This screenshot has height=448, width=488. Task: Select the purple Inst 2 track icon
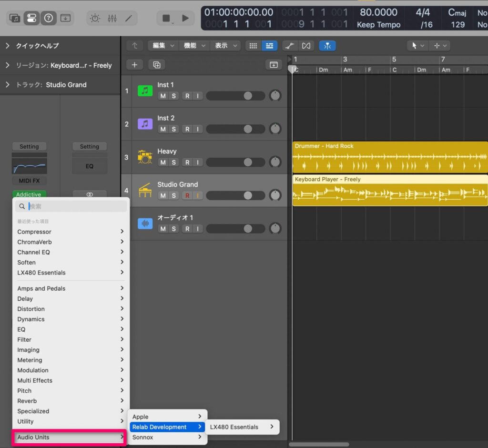[x=145, y=124]
